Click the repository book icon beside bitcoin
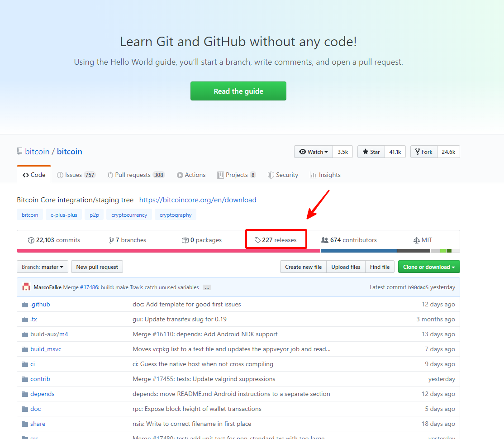The width and height of the screenshot is (504, 439). pyautogui.click(x=19, y=151)
